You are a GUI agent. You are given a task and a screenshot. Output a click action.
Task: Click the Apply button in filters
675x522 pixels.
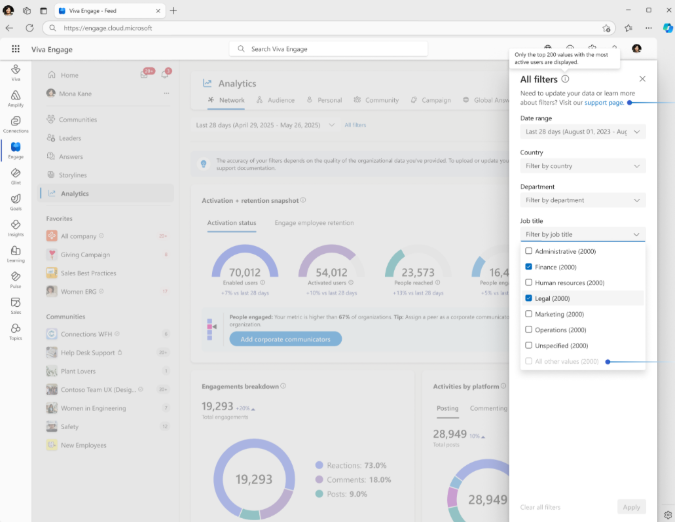[x=631, y=507]
